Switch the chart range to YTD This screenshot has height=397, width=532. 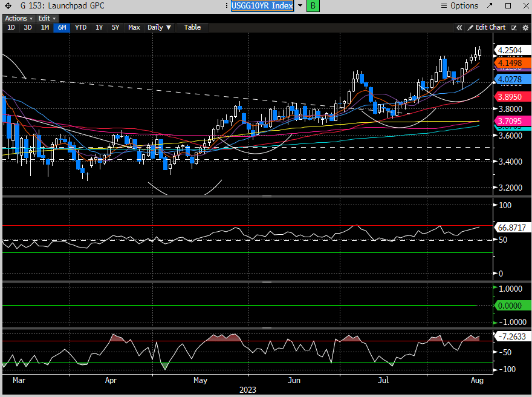80,27
